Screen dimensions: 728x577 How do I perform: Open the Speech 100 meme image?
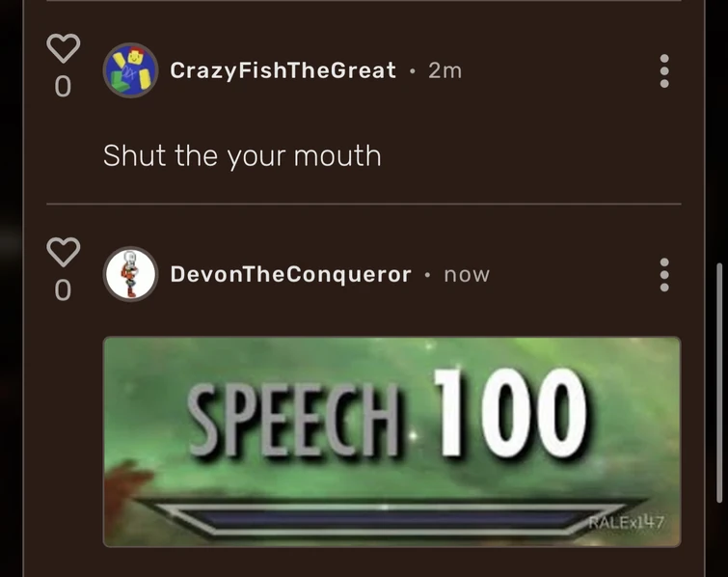click(x=391, y=441)
